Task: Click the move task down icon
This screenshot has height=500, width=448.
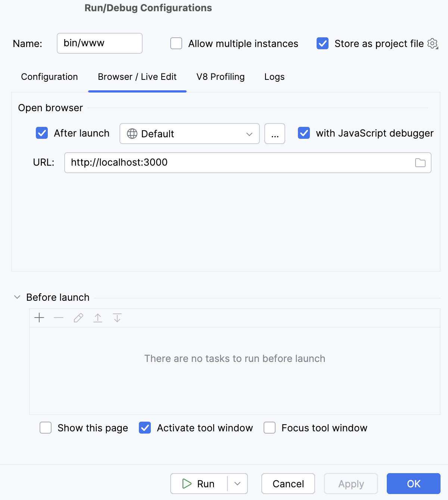Action: (x=117, y=318)
